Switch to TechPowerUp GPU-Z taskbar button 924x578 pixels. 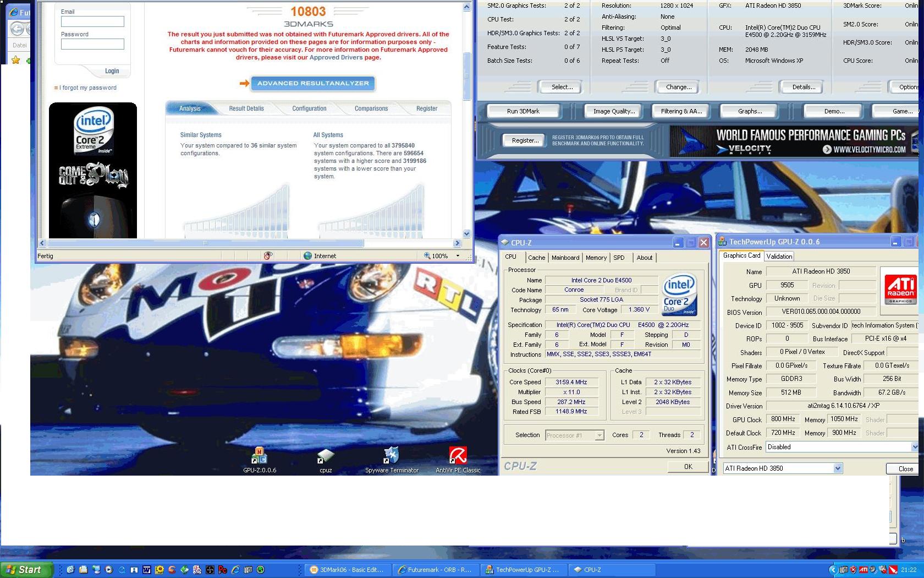point(524,570)
